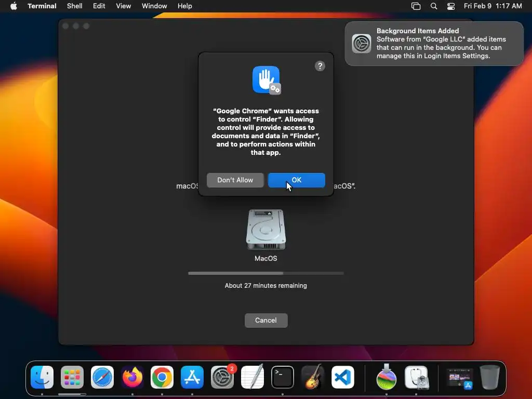
Task: Open Stage Manager from the menu bar
Action: pos(416,6)
